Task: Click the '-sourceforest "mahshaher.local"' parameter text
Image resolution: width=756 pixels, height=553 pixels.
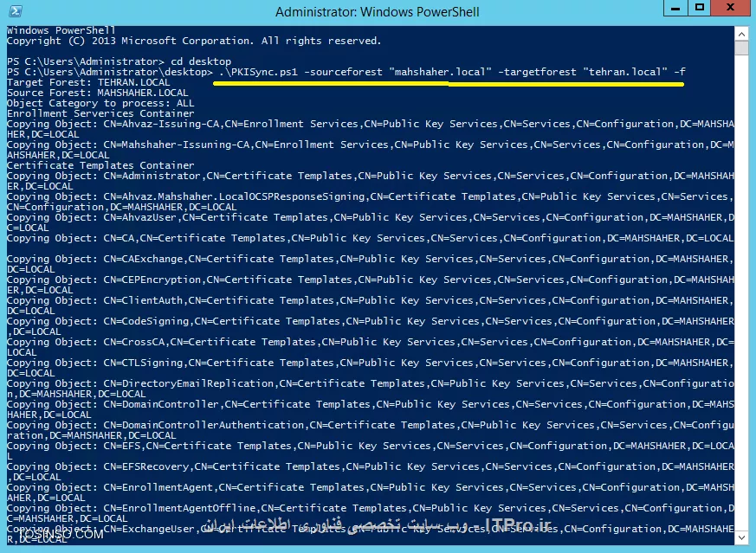Action: [x=397, y=72]
